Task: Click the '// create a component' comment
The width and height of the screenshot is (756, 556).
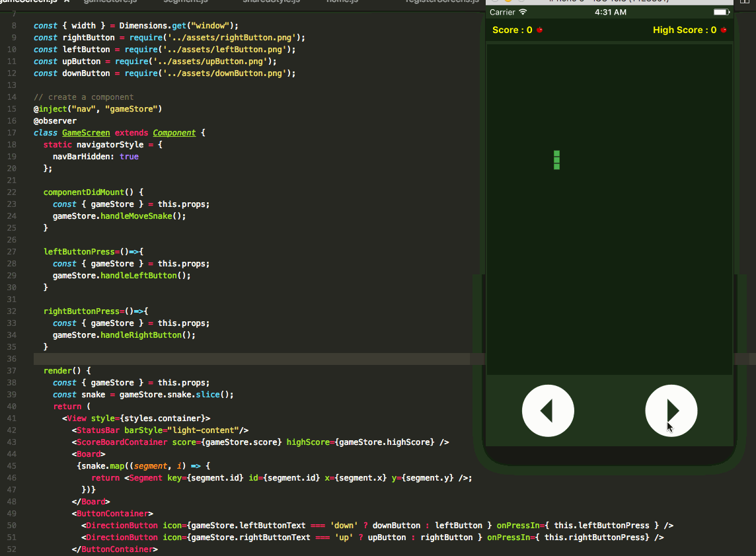Action: click(x=83, y=97)
